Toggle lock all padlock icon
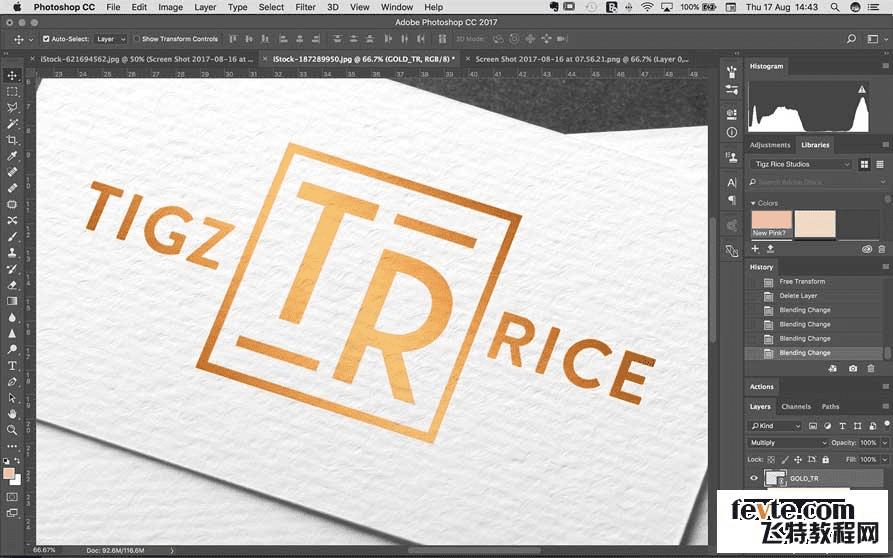893x558 pixels. pyautogui.click(x=825, y=459)
